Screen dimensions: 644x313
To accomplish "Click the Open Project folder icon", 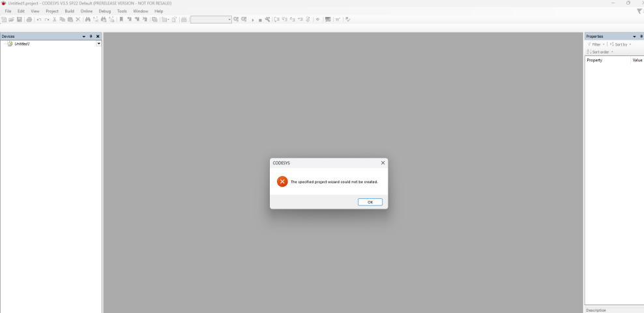I will [12, 20].
